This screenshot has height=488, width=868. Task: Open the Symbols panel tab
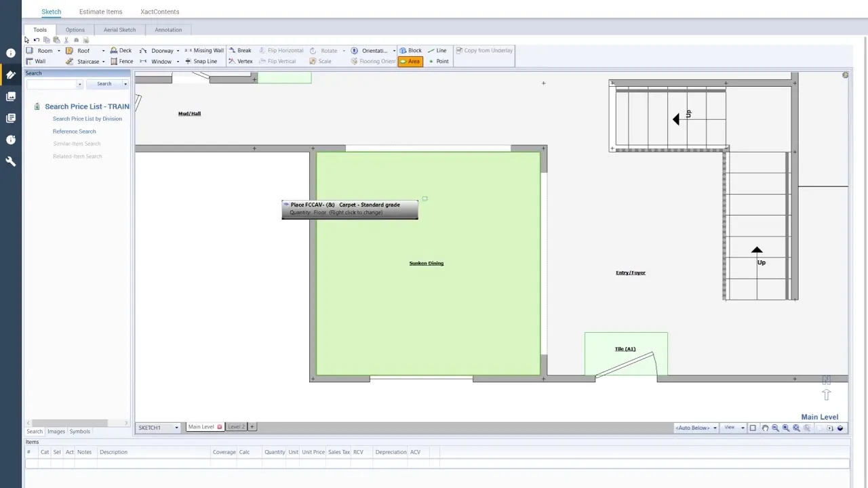click(x=79, y=432)
